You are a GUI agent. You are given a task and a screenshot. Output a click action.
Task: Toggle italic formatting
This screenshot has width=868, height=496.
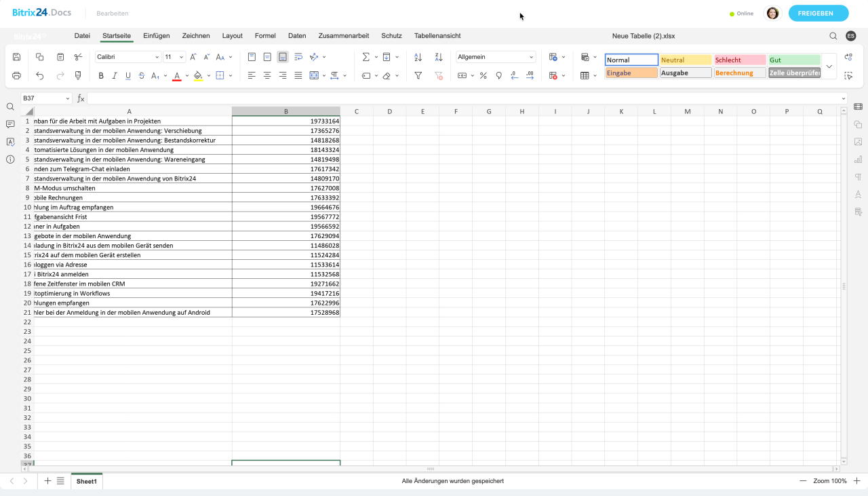point(115,75)
